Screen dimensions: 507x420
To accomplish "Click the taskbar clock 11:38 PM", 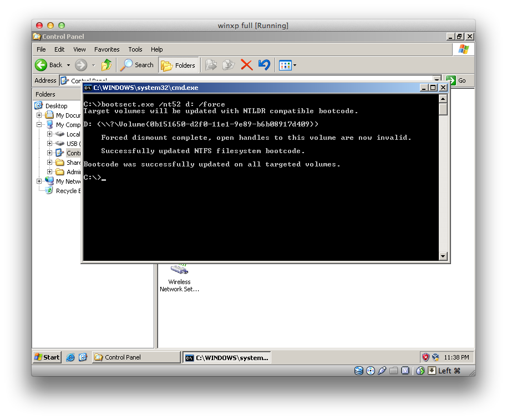I will 456,357.
